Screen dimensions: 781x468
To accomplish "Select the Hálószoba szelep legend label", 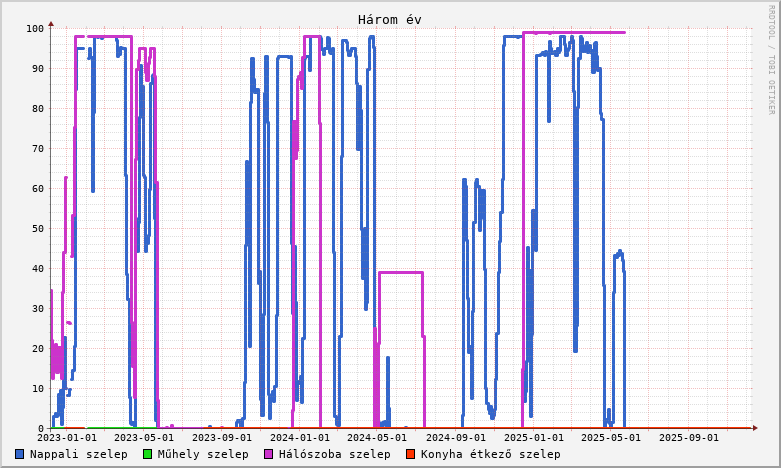I will pyautogui.click(x=334, y=454).
